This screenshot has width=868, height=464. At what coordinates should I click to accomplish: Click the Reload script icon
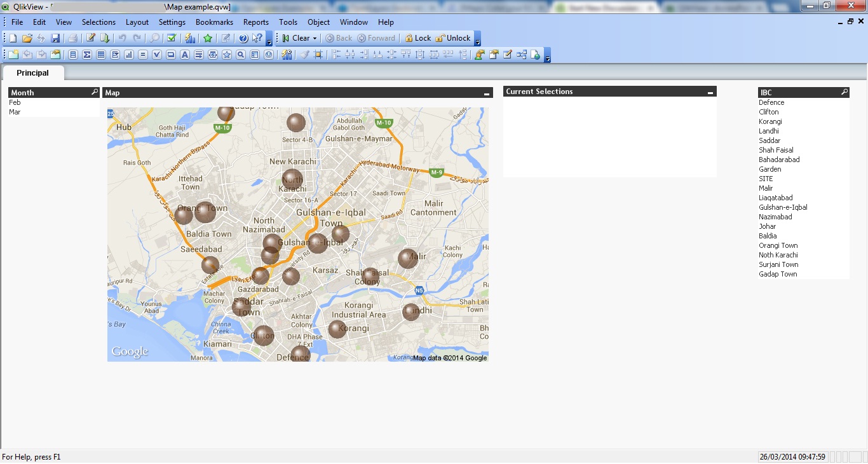(x=105, y=38)
